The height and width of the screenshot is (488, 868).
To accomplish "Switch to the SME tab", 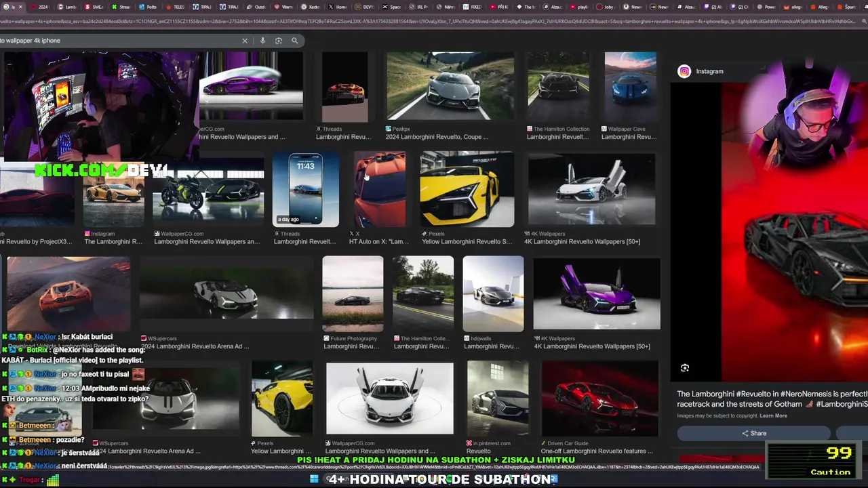I will point(94,7).
